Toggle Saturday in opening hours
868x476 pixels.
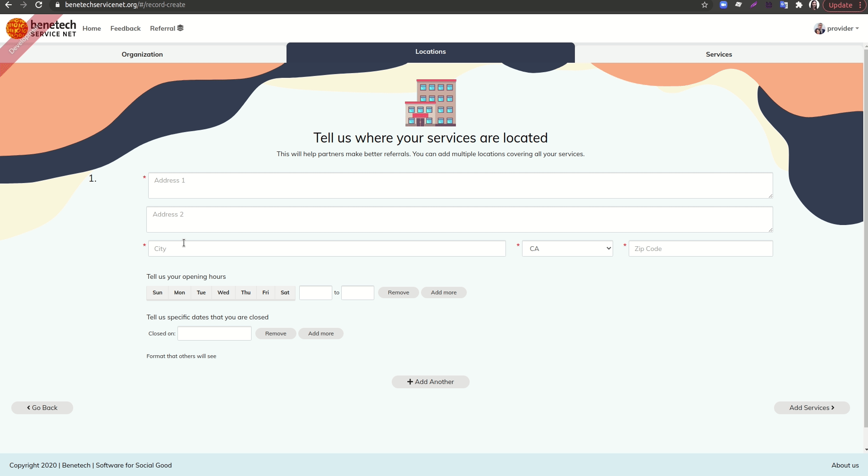pyautogui.click(x=285, y=292)
